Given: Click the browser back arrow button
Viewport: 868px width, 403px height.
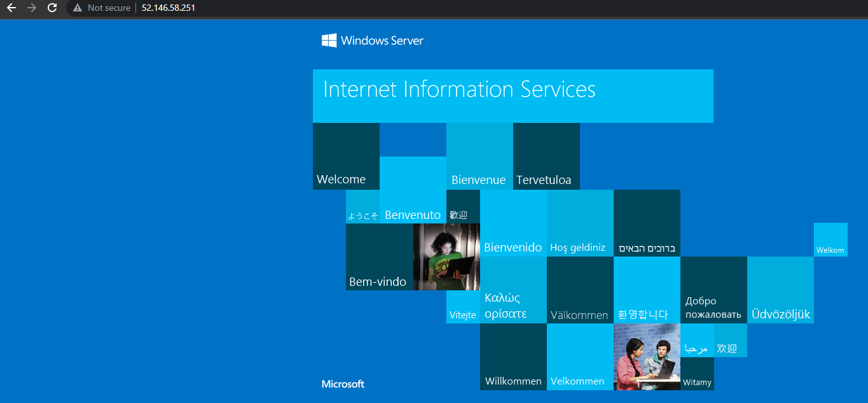Looking at the screenshot, I should click(11, 8).
